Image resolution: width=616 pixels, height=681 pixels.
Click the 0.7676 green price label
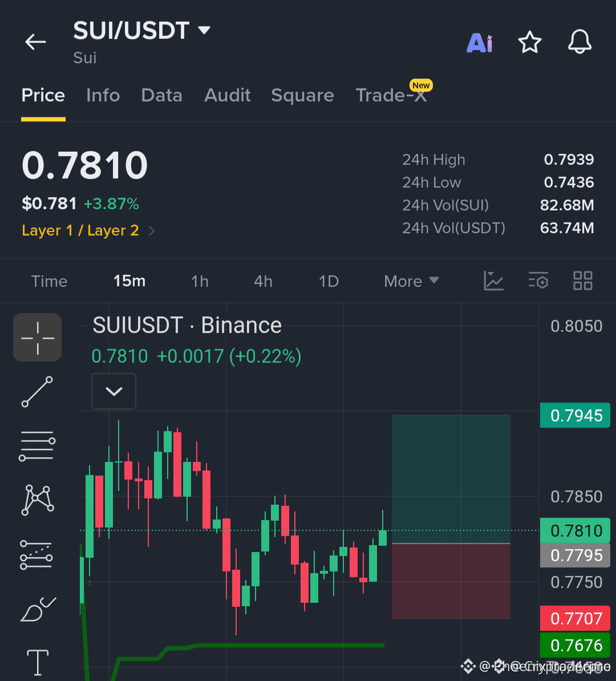575,646
